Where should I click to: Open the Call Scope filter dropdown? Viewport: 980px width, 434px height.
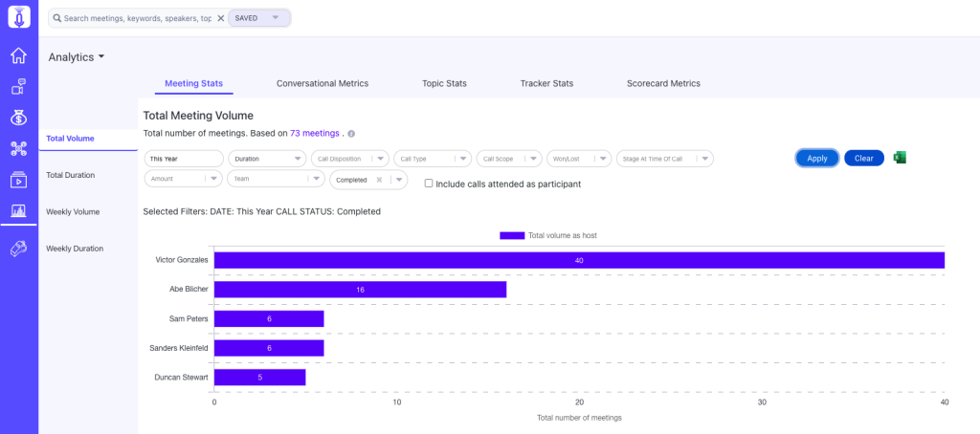[x=509, y=159]
